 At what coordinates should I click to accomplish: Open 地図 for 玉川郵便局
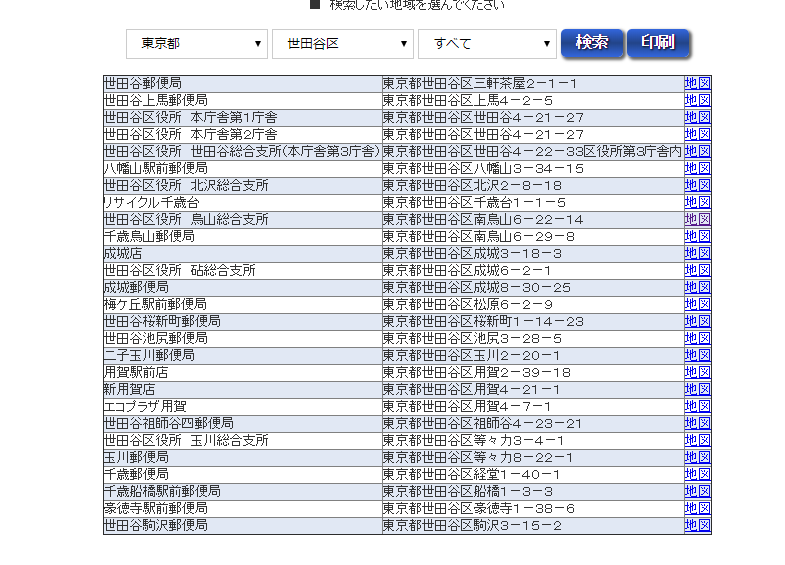coord(697,457)
